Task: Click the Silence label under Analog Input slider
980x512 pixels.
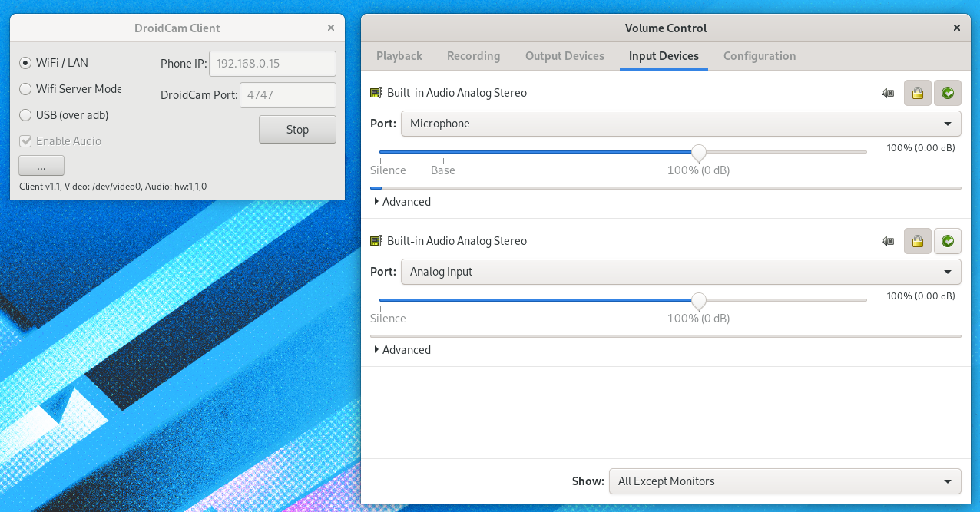Action: point(388,319)
